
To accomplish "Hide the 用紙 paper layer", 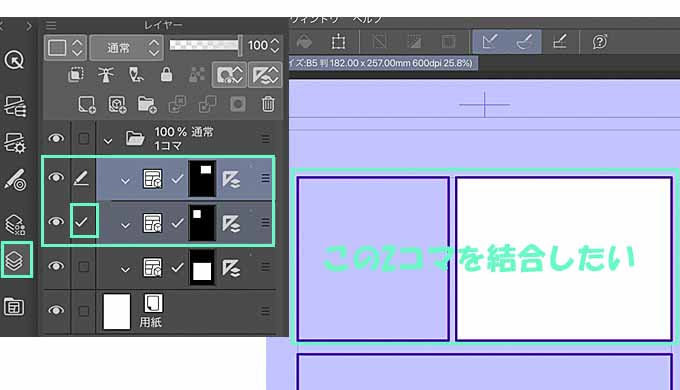I will click(x=56, y=311).
